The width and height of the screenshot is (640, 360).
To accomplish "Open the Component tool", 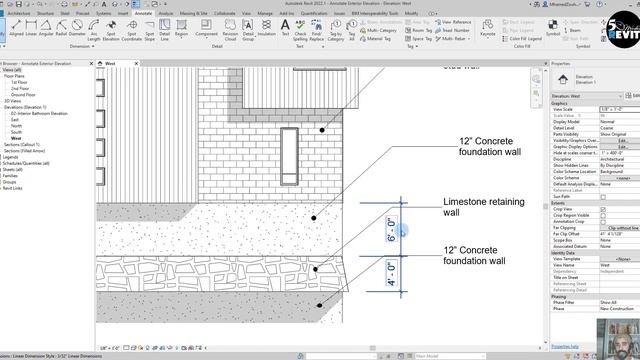I will [x=206, y=28].
